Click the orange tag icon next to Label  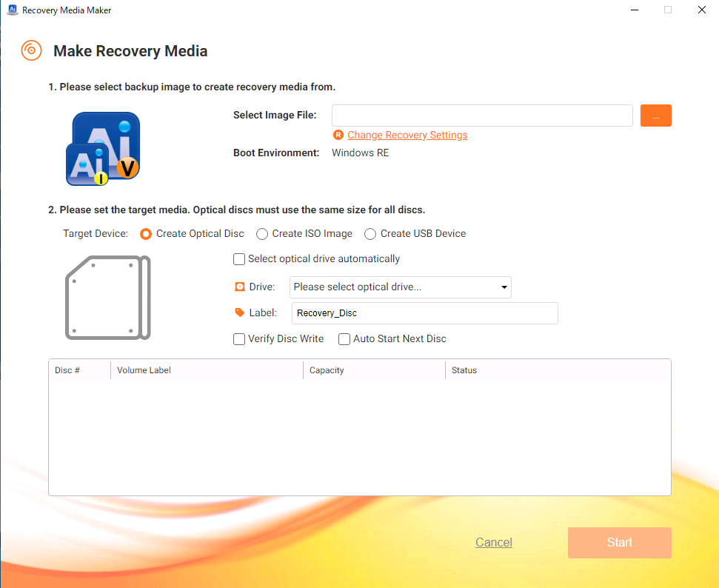point(239,313)
